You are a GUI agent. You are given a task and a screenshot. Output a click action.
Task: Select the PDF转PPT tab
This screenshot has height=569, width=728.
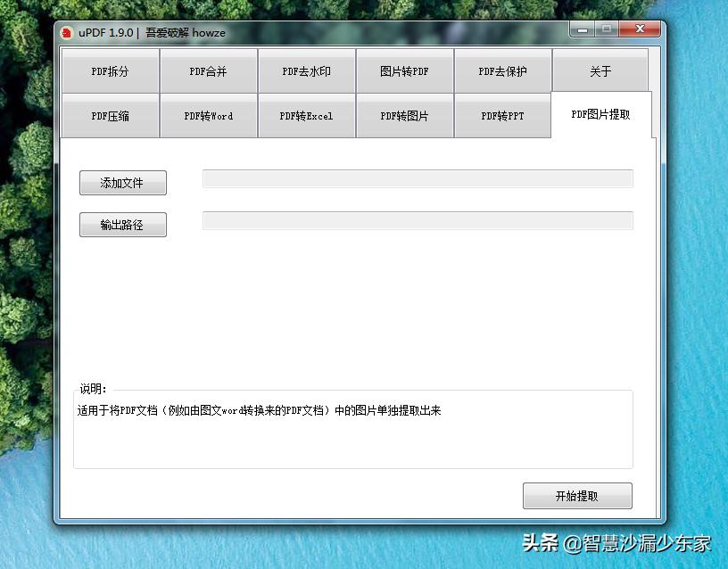(x=502, y=116)
